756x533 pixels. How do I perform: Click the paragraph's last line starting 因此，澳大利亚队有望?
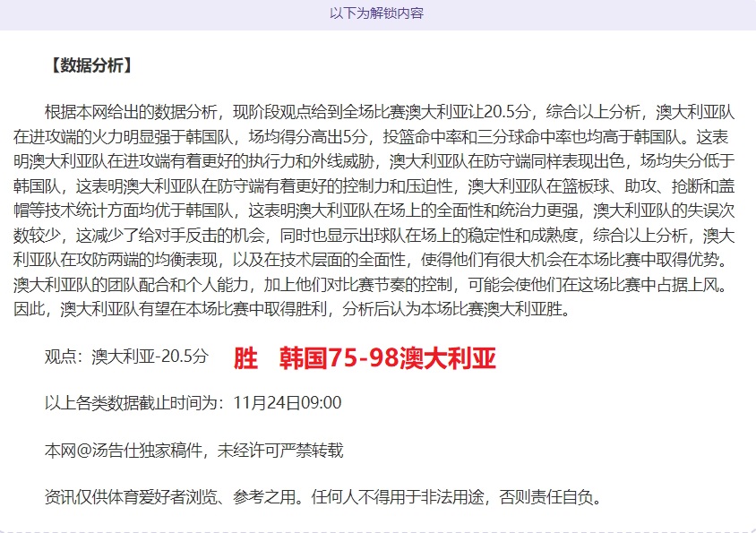click(292, 309)
